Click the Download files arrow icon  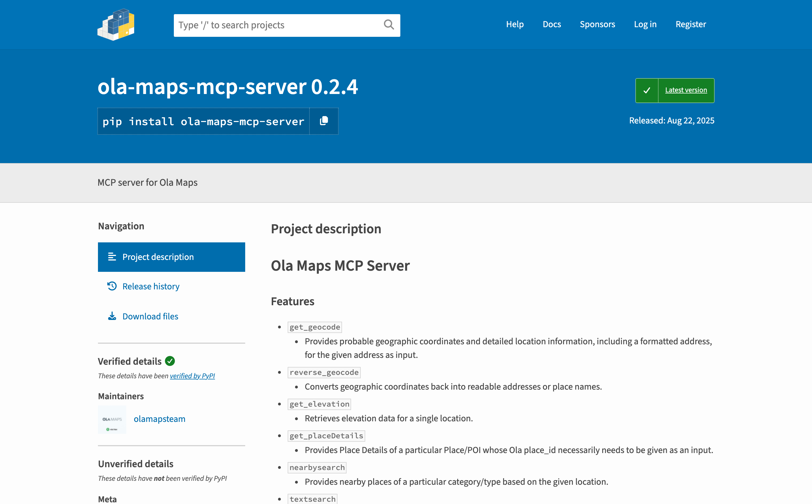[112, 316]
